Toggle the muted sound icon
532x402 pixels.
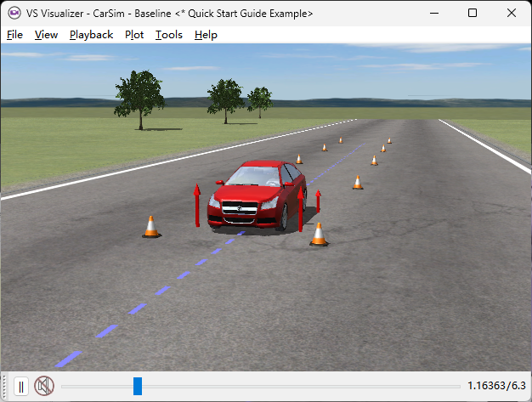tap(44, 387)
